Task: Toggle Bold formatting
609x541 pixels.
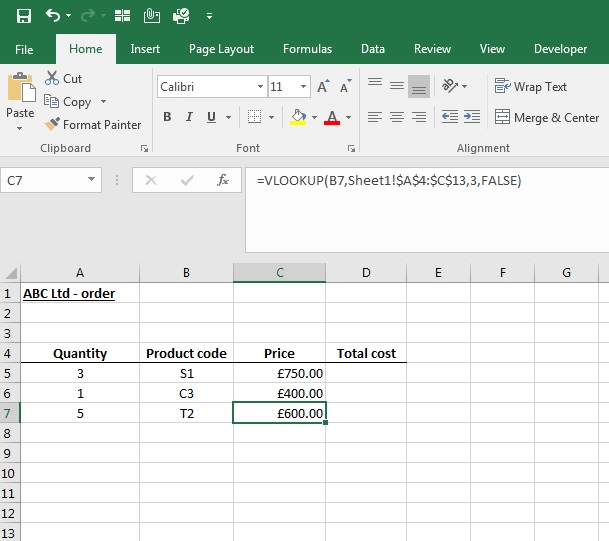Action: pyautogui.click(x=167, y=117)
